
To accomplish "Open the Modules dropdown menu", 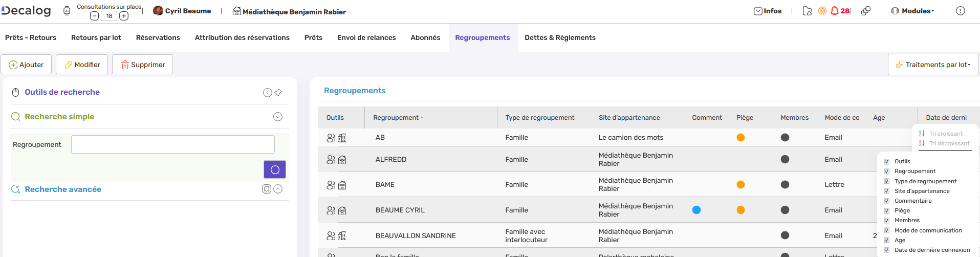I will pos(912,11).
